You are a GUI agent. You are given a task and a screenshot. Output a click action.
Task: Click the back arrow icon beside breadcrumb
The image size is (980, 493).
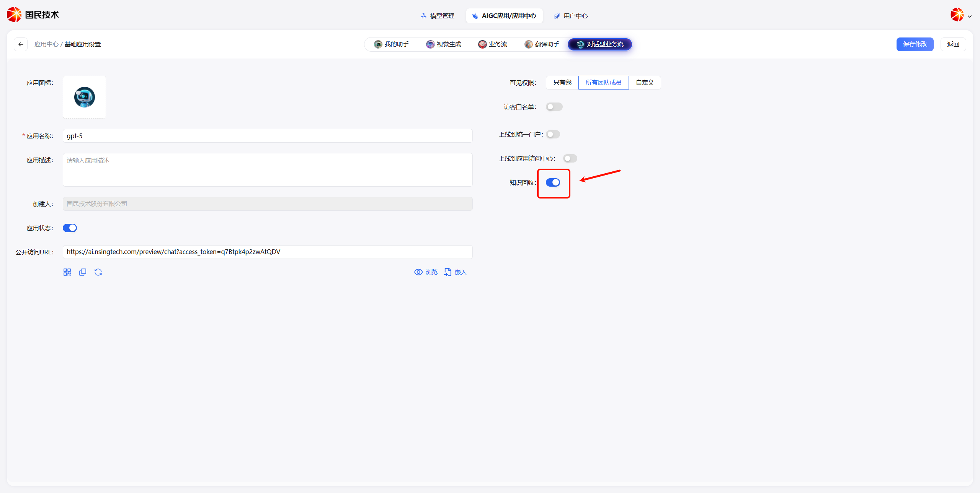(x=21, y=44)
